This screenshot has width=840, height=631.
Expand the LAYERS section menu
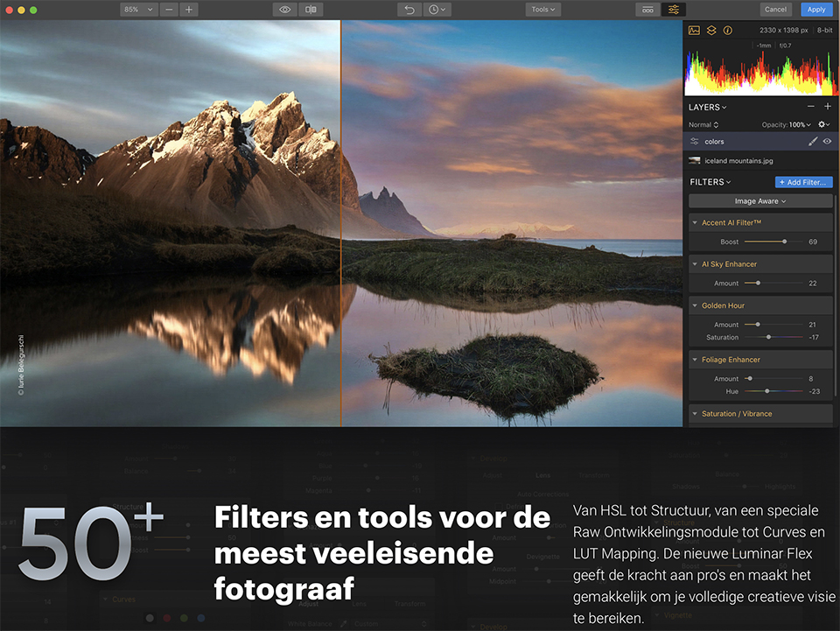coord(707,107)
